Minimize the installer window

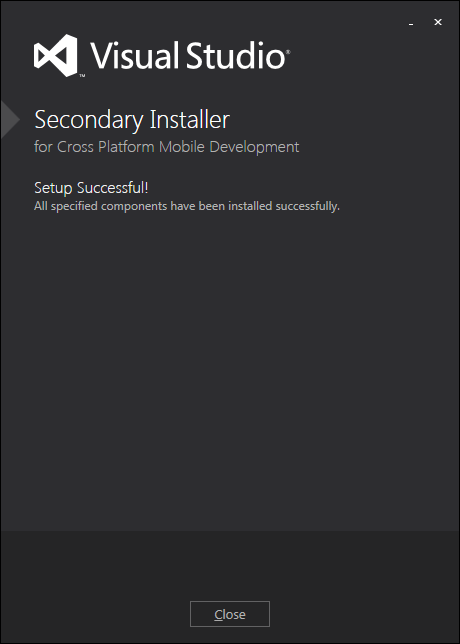coord(411,23)
